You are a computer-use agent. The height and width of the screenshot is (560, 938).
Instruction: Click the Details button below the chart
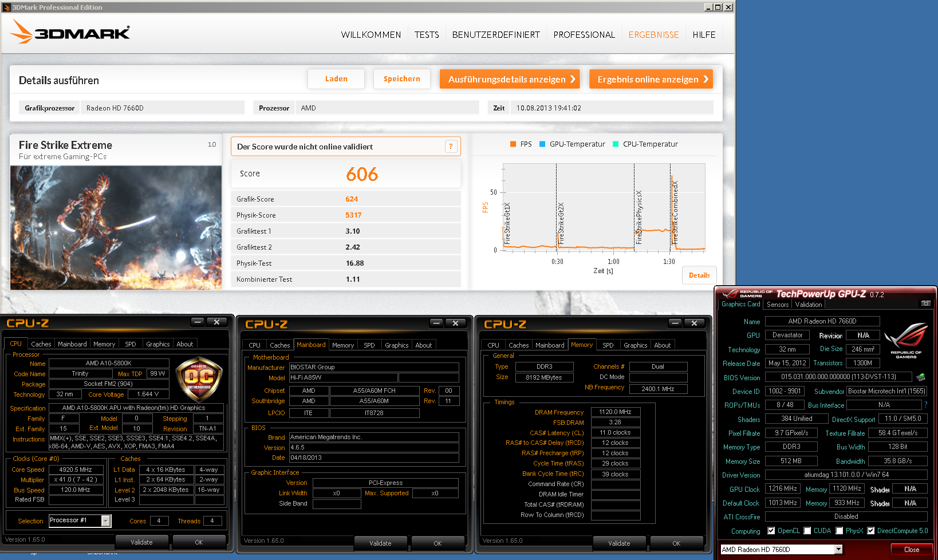[x=699, y=275]
